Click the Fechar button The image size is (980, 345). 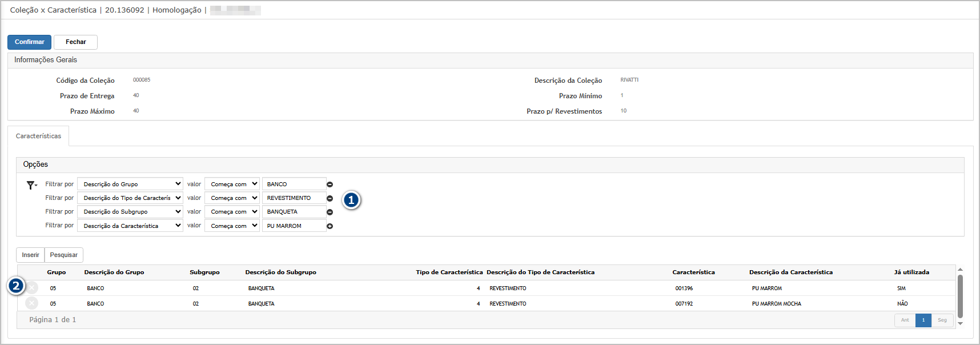point(75,42)
